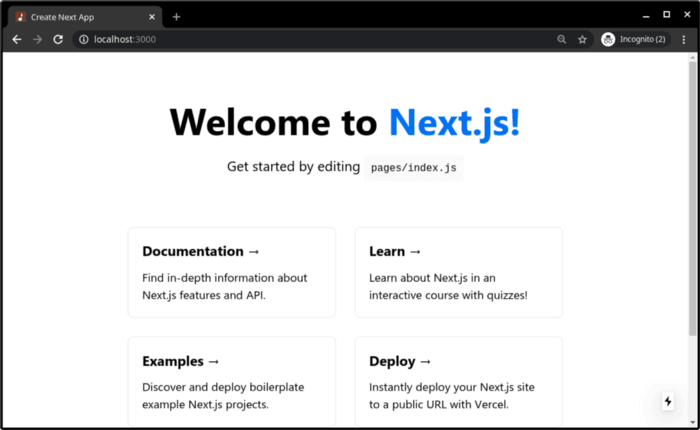Open the Chrome three-dot menu
The image size is (700, 430).
(683, 39)
